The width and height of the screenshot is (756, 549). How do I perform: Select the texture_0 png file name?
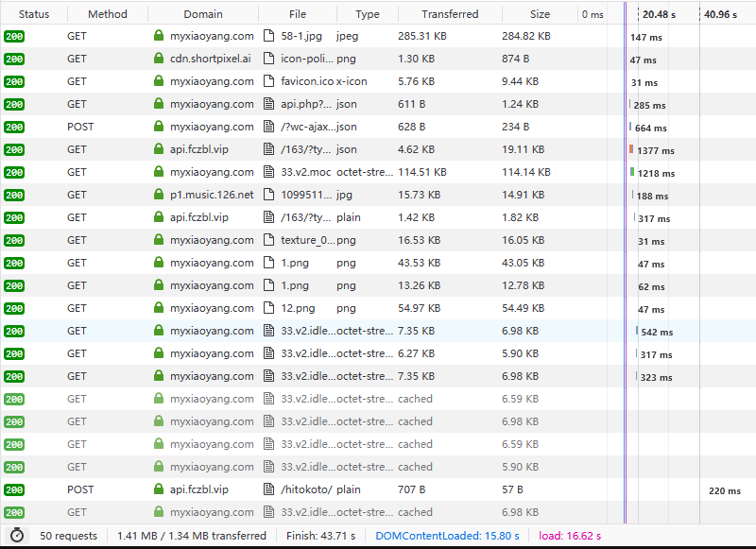click(x=308, y=240)
